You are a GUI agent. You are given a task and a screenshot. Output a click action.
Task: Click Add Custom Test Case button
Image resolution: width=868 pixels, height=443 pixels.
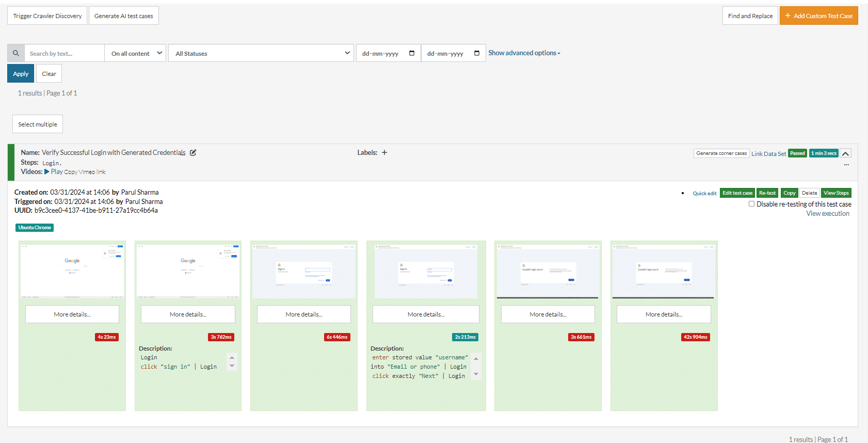[x=819, y=16]
